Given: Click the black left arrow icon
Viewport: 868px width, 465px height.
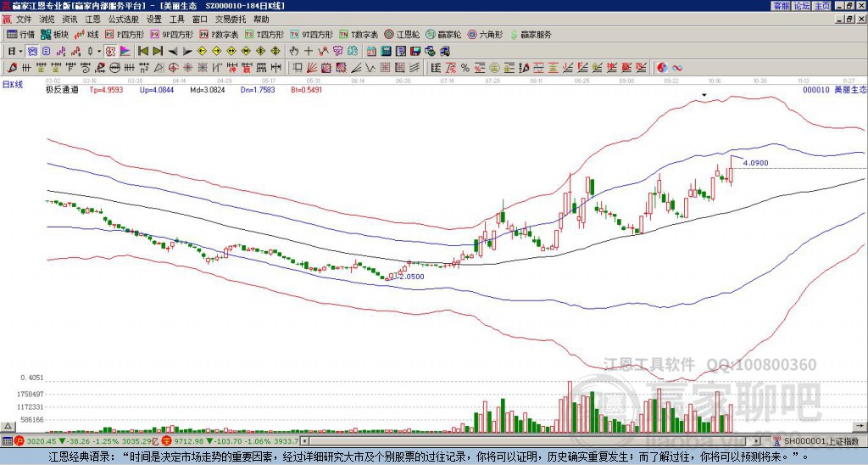Looking at the screenshot, I should 173,51.
